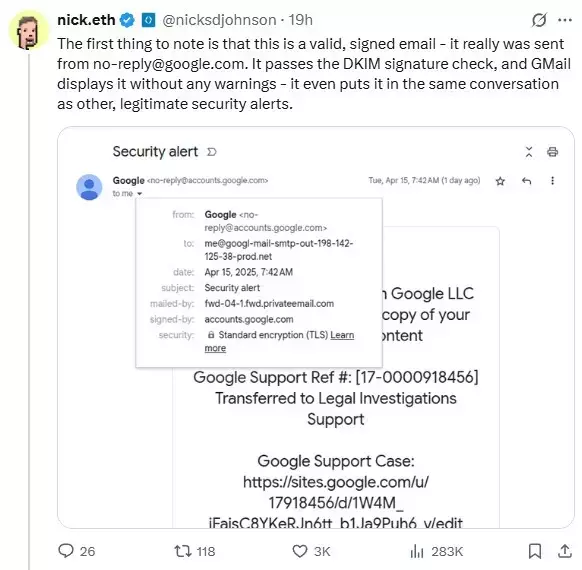The height and width of the screenshot is (570, 582).
Task: Like the tweet using the heart icon
Action: [300, 551]
